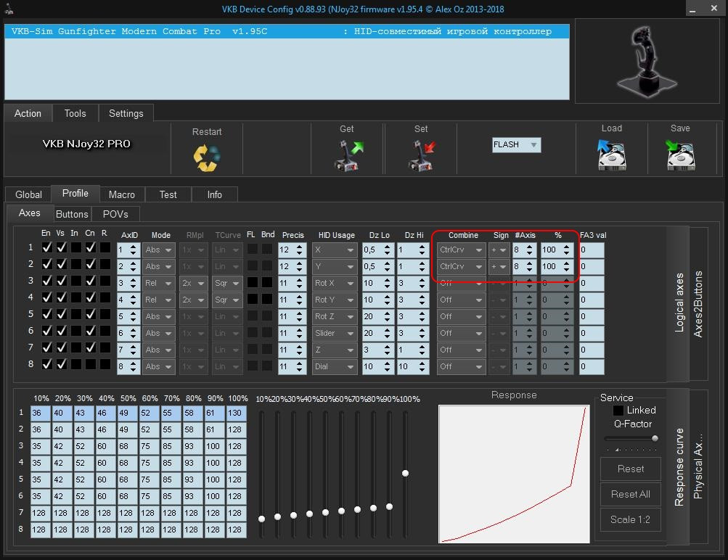Select the Physical Ax... vertical tab
728x560 pixels.
pos(698,466)
